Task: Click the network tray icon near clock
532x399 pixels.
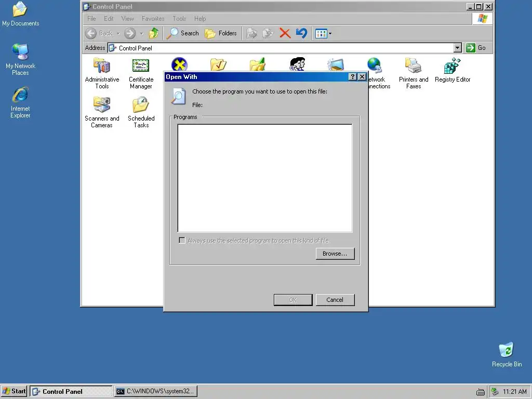Action: [x=495, y=392]
